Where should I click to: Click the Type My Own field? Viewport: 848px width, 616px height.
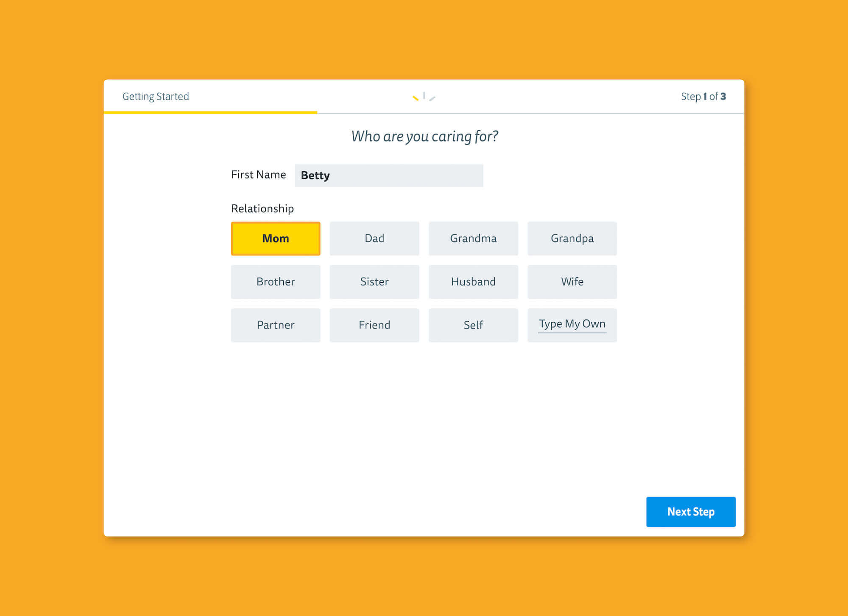point(572,324)
